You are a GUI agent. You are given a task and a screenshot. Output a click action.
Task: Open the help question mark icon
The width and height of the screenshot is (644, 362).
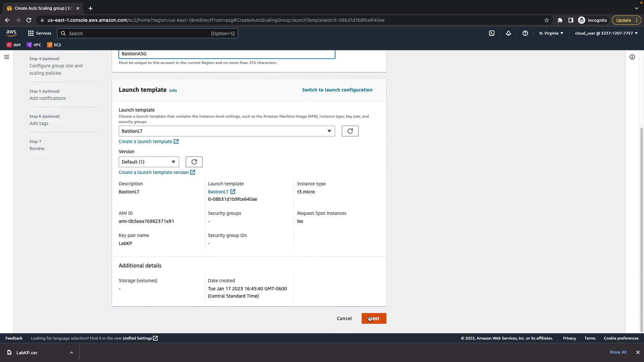tap(525, 33)
